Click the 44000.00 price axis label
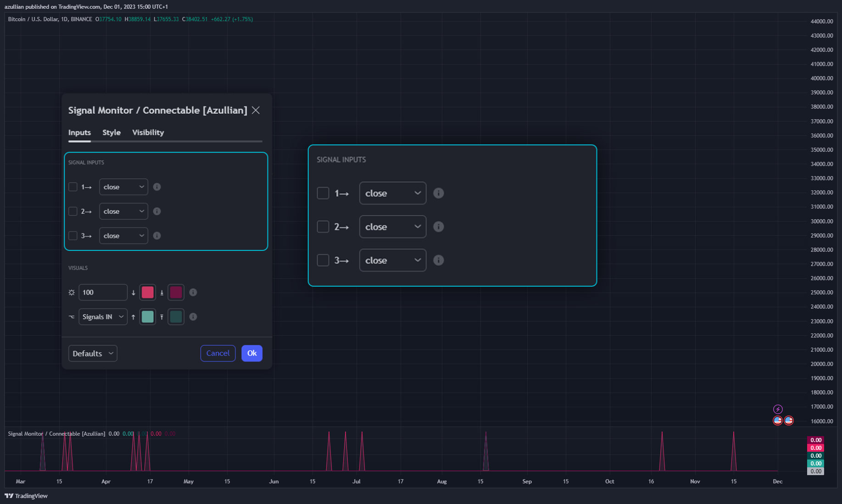The height and width of the screenshot is (504, 842). click(x=822, y=22)
